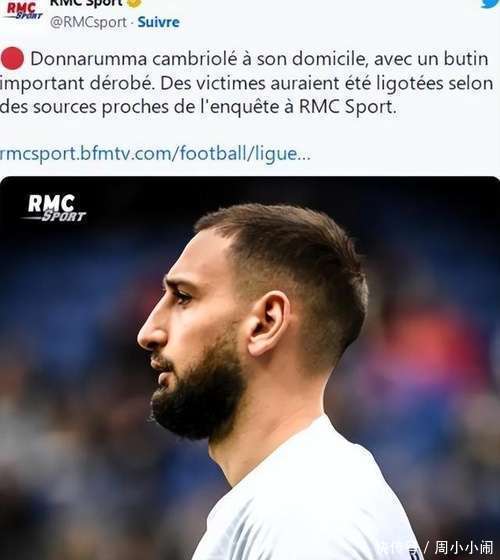Click the white RMC Sport watermark on photo
The image size is (500, 560).
[55, 208]
